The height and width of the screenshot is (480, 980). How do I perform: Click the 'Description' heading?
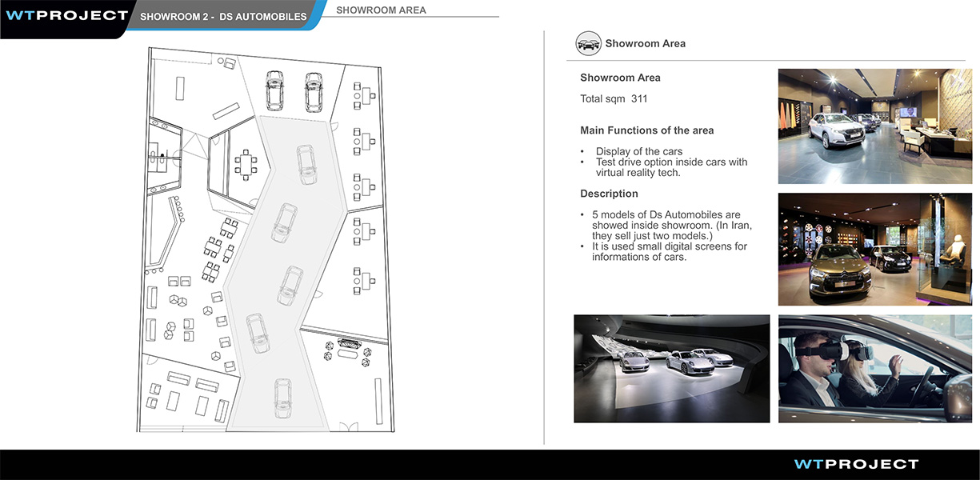(x=609, y=194)
